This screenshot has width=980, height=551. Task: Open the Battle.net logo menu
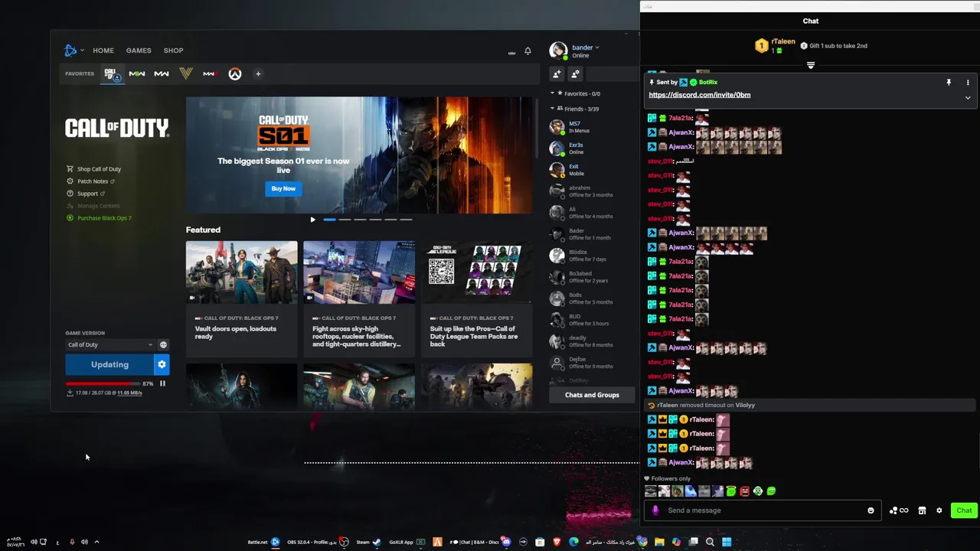click(x=70, y=51)
